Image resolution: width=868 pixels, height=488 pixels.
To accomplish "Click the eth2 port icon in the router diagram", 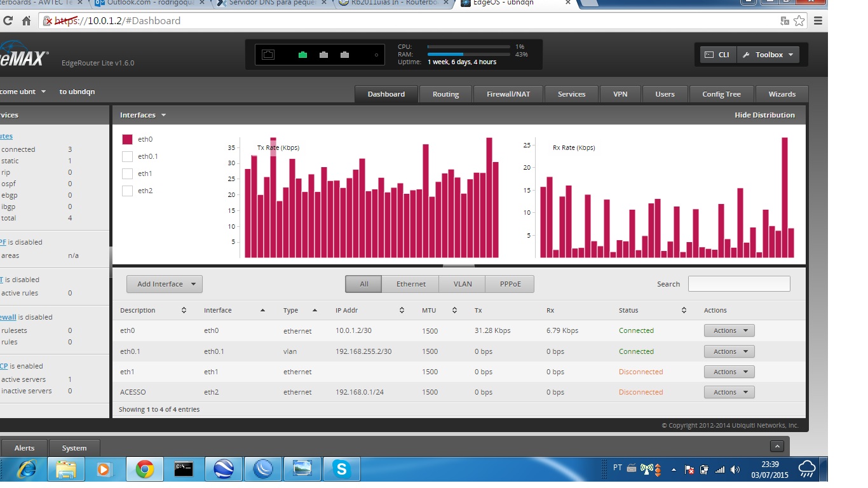I will coord(344,55).
